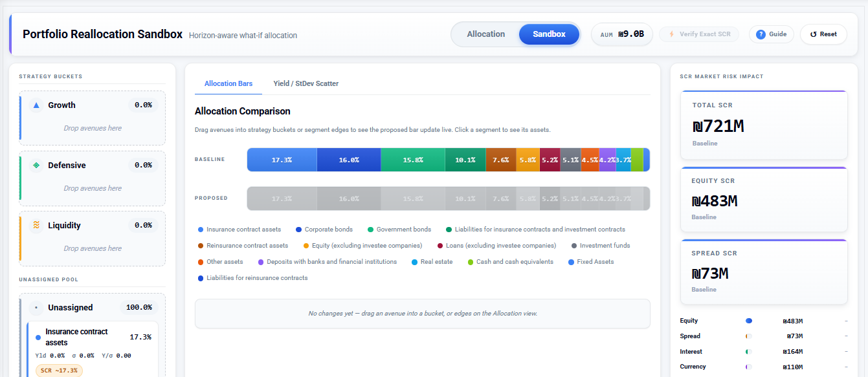The image size is (868, 377).
Task: Click the Spread SCR ₪73M card
Action: tap(764, 272)
